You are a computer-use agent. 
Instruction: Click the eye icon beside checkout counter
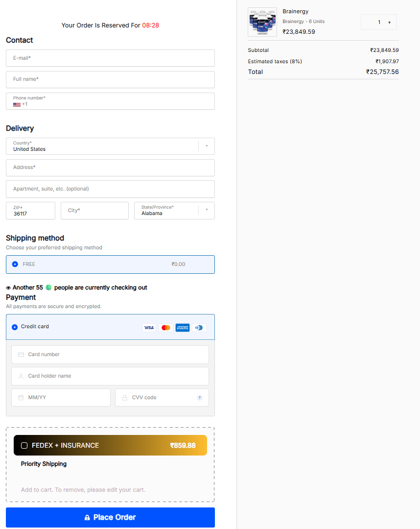click(x=8, y=288)
